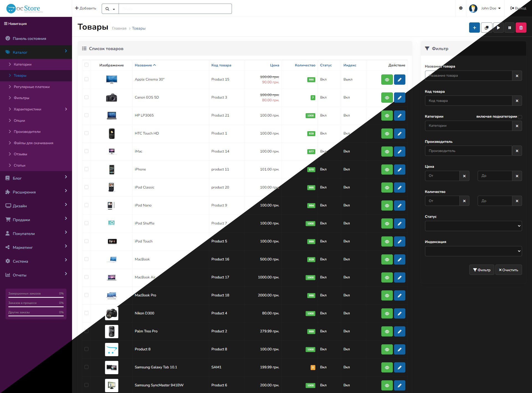Expand the Продажи sidebar menu

click(36, 220)
